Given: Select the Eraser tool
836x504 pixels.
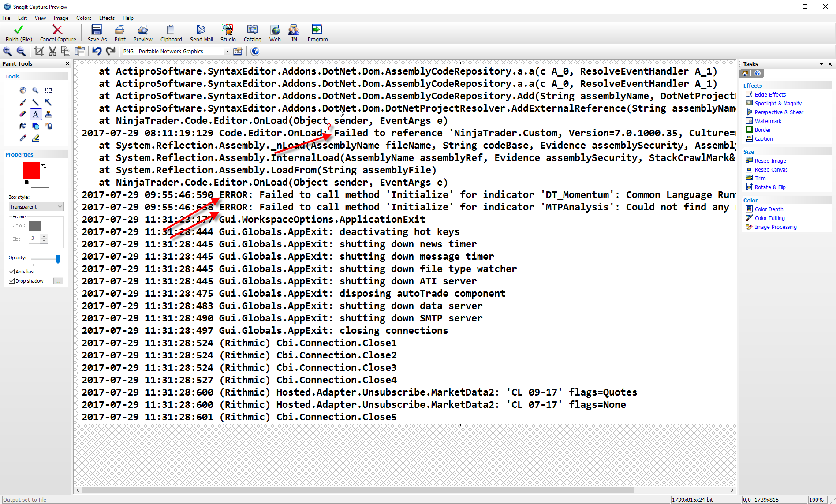Looking at the screenshot, I should (x=23, y=114).
